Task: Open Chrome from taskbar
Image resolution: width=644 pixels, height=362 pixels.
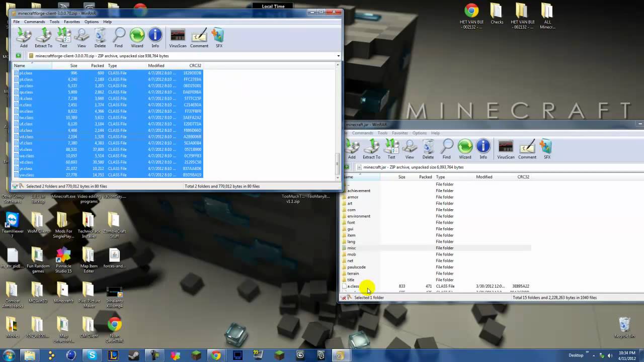Action: 216,355
